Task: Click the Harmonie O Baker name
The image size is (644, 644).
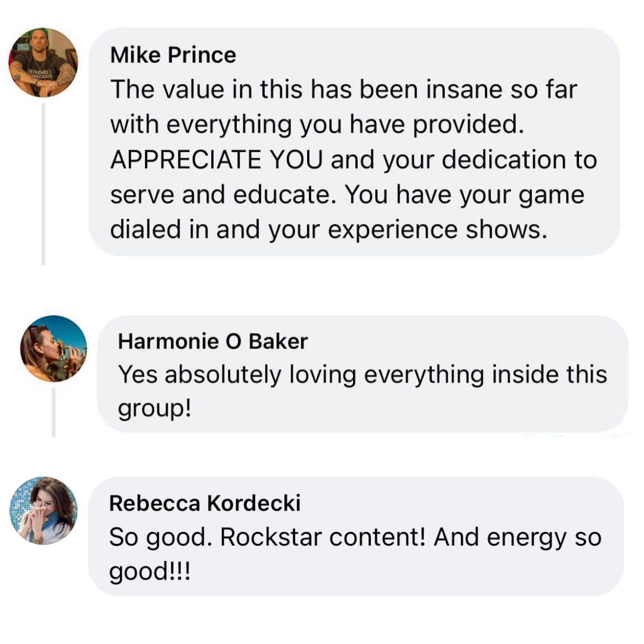Action: 213,341
